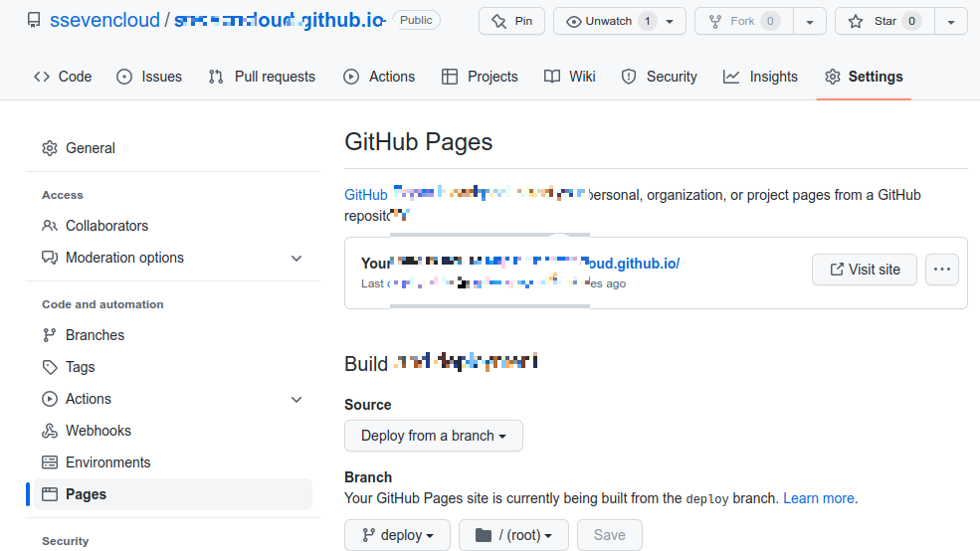Click the Pages browser icon
This screenshot has width=980, height=551.
[50, 494]
